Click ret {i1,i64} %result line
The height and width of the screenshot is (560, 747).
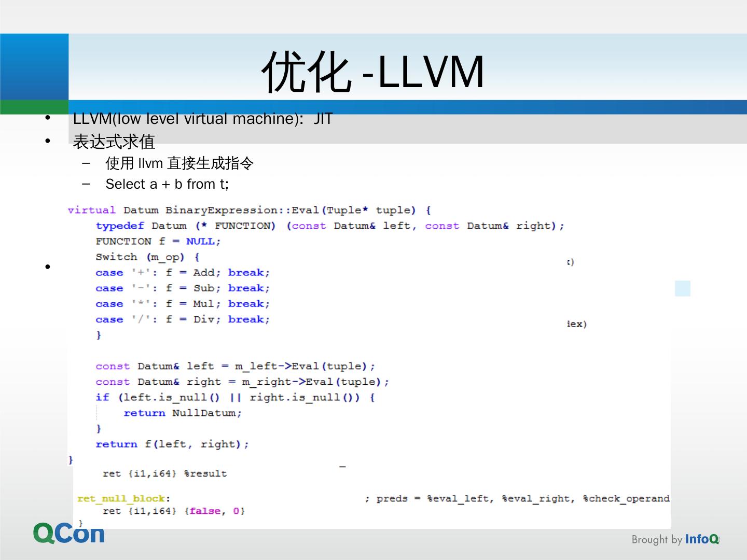164,473
